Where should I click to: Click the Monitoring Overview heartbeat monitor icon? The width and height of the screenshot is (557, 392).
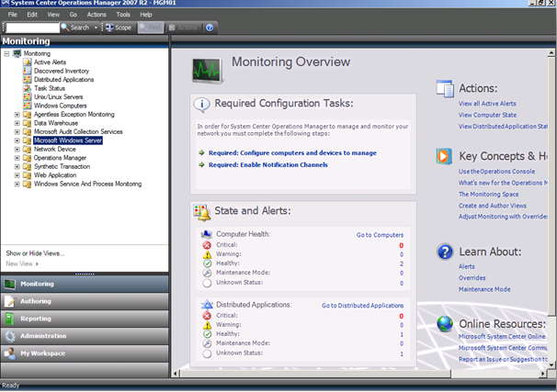(x=207, y=71)
